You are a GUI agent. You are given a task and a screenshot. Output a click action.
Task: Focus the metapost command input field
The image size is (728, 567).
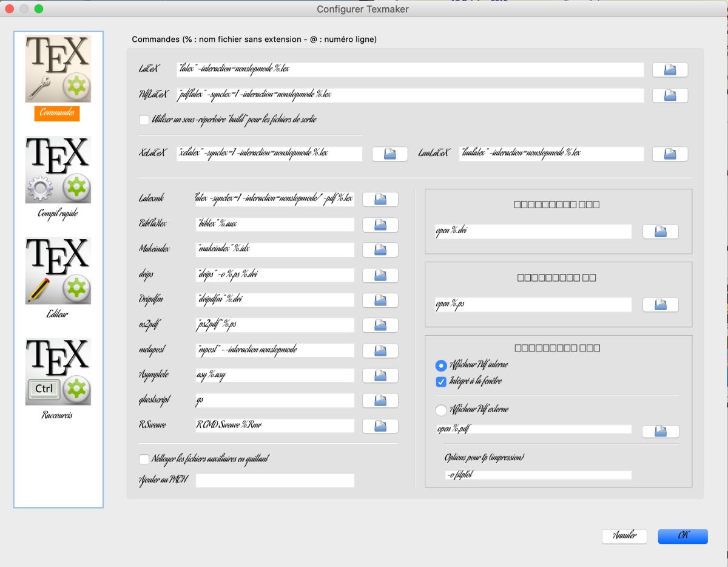coord(275,350)
